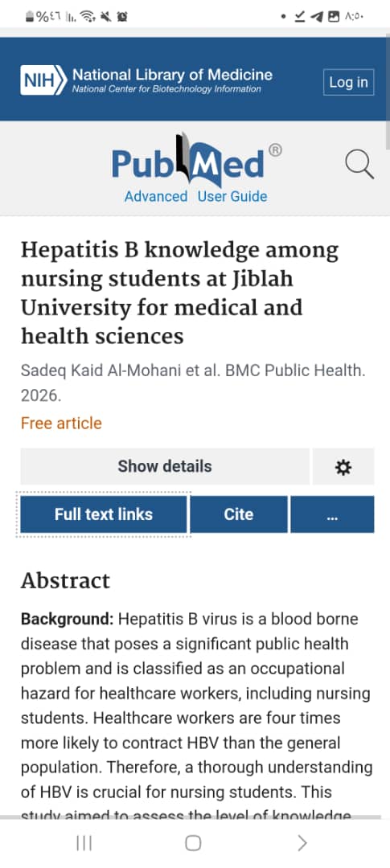The height and width of the screenshot is (868, 390).
Task: Tap the article title heading
Action: click(x=179, y=293)
